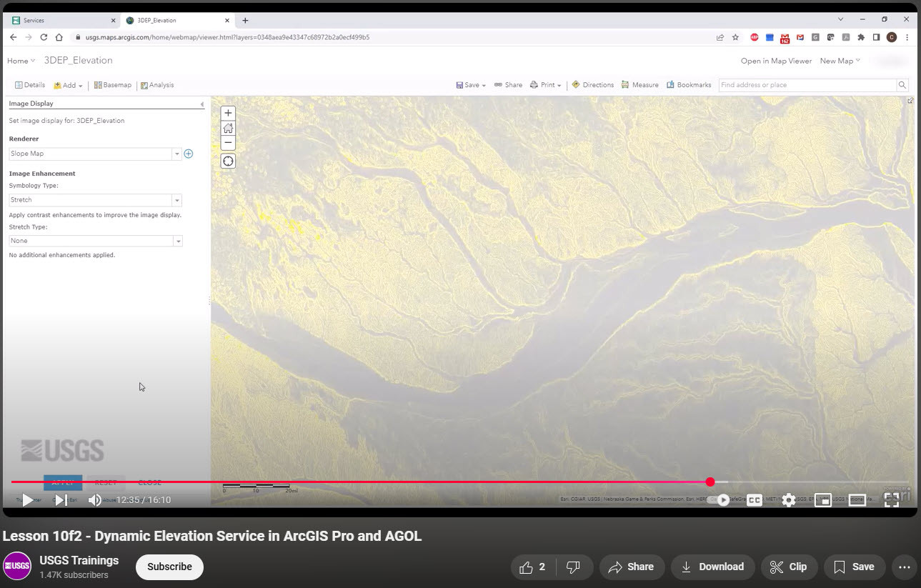Collapse the Image Display side panel
Viewport: 921px width, 588px height.
pos(202,104)
